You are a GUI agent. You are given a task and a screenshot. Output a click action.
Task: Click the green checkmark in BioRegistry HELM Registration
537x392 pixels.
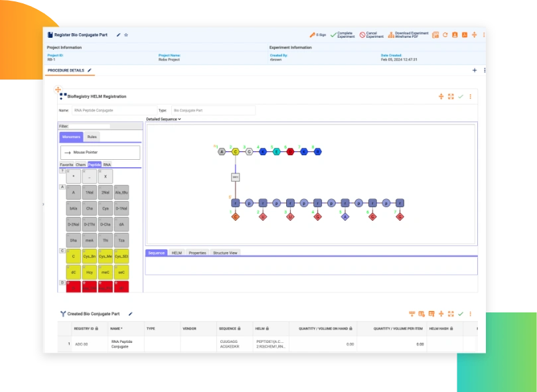tap(460, 97)
